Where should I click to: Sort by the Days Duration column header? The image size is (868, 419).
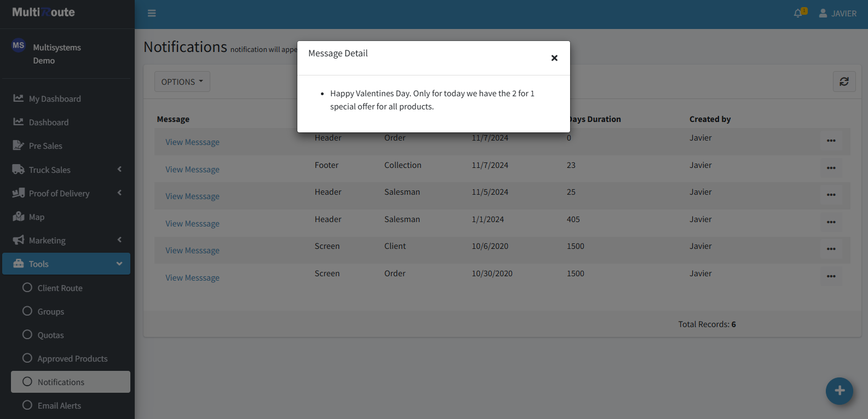(x=595, y=119)
